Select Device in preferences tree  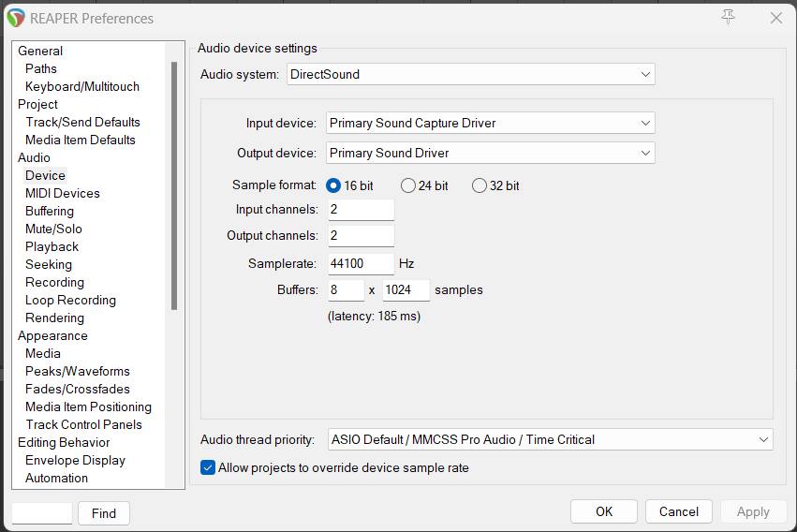coord(45,175)
